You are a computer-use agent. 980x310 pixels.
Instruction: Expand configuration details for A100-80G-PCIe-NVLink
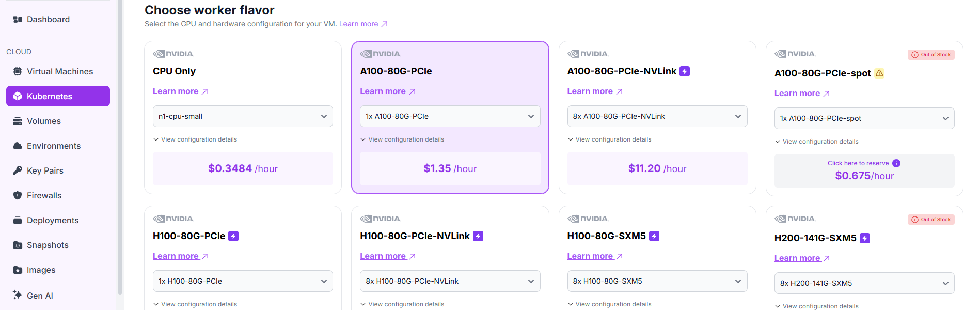point(609,139)
